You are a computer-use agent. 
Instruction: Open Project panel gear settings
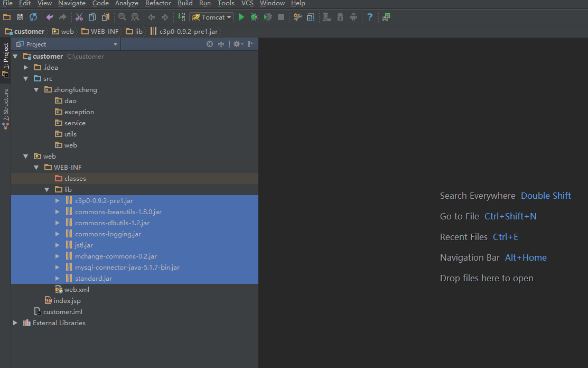238,44
